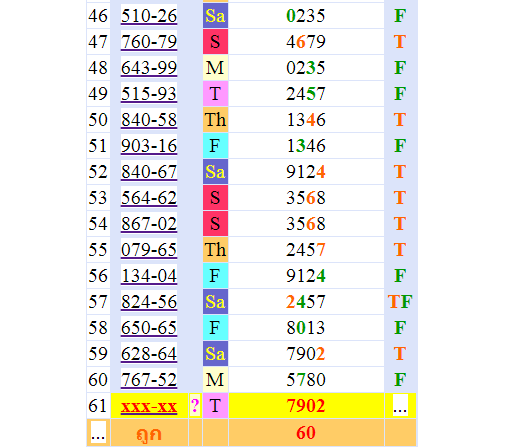Screen dimensions: 509x448
Task: Open the 643-99 result link
Action: point(149,68)
